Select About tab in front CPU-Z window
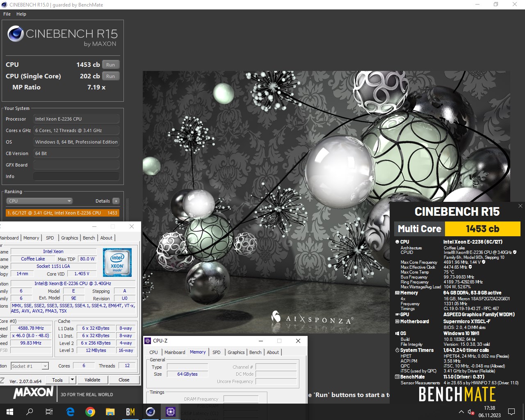The width and height of the screenshot is (525, 420). pyautogui.click(x=273, y=352)
